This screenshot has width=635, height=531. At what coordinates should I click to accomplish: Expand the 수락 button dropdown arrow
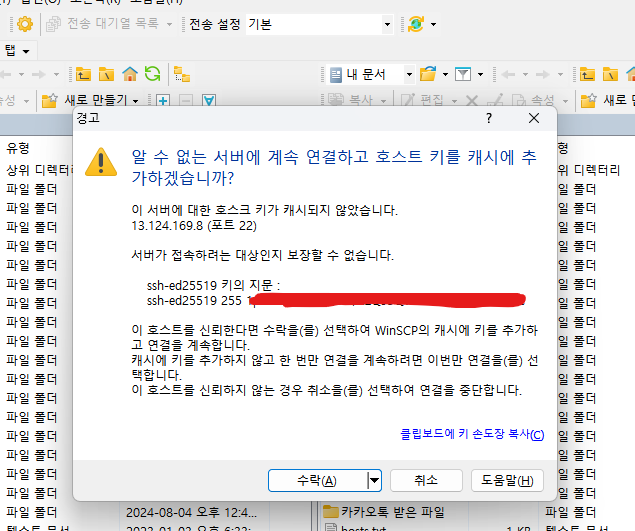(x=375, y=480)
